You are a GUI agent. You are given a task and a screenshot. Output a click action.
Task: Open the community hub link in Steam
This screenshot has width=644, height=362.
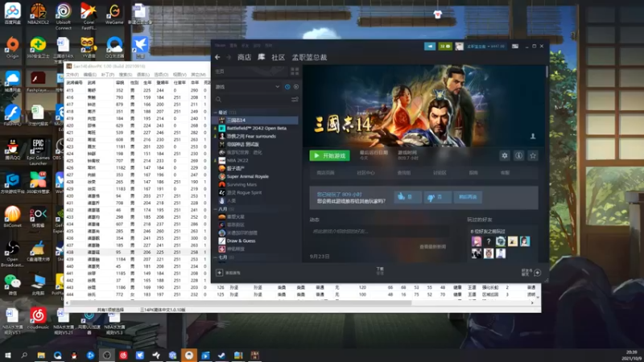tap(365, 173)
